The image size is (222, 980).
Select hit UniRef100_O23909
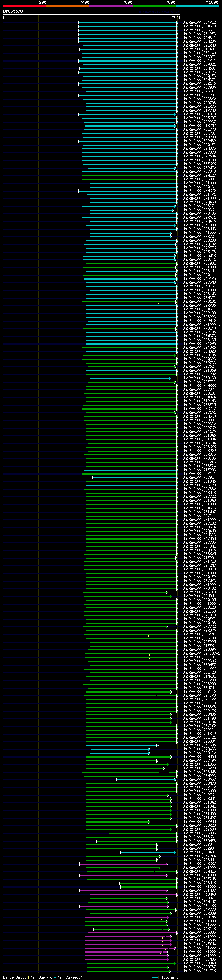click(x=199, y=451)
